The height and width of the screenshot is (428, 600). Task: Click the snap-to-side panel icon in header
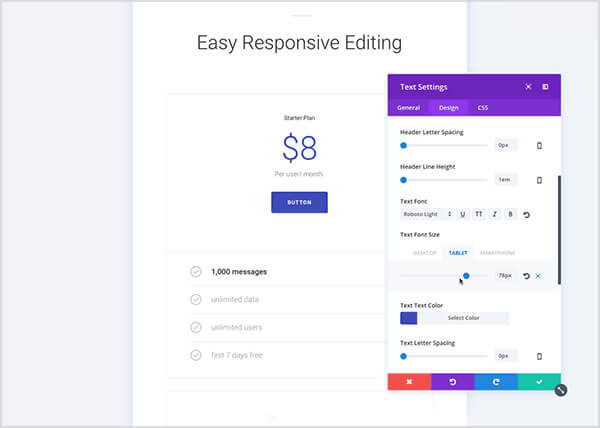545,87
